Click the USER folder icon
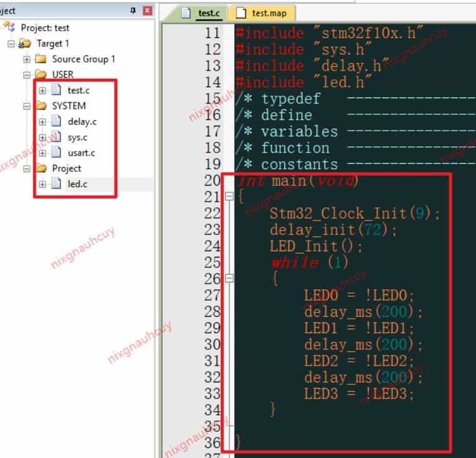The height and width of the screenshot is (458, 476). [41, 74]
